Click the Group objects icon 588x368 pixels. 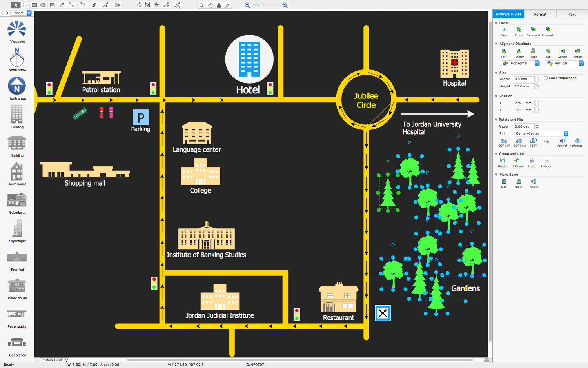[502, 160]
